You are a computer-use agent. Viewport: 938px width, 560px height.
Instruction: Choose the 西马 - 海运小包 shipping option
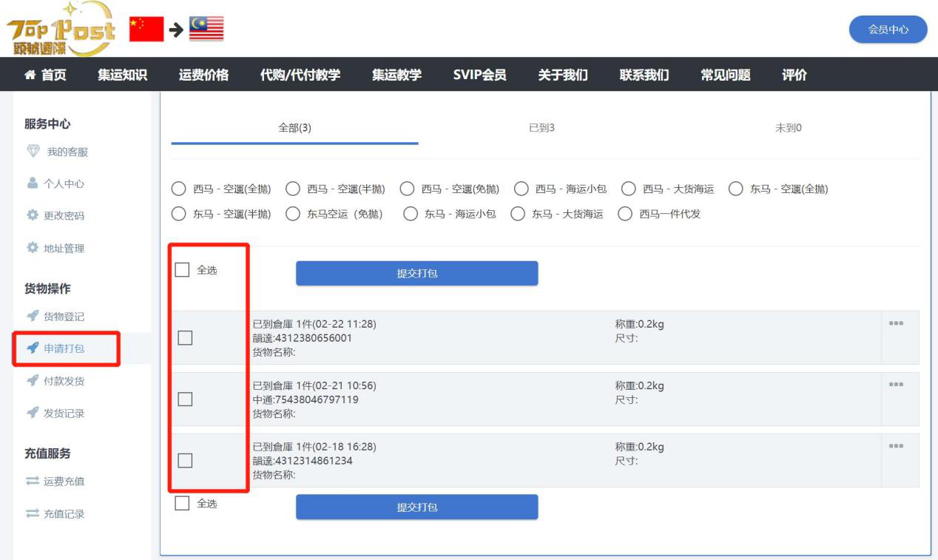tap(522, 189)
